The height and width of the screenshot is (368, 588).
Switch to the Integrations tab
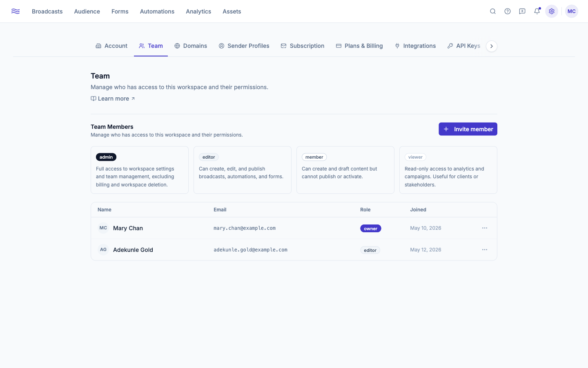point(415,46)
